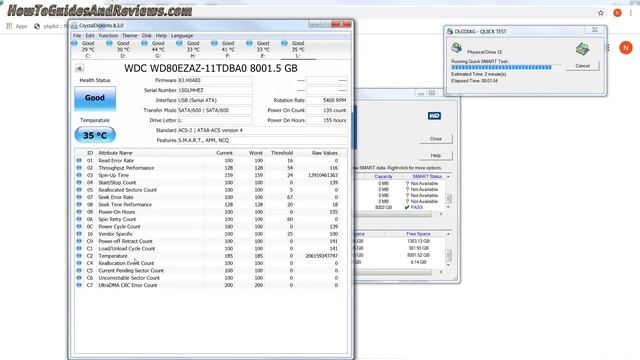Select the Reallocation Event Count row
Viewport: 640px width, 360px height.
pyautogui.click(x=208, y=263)
